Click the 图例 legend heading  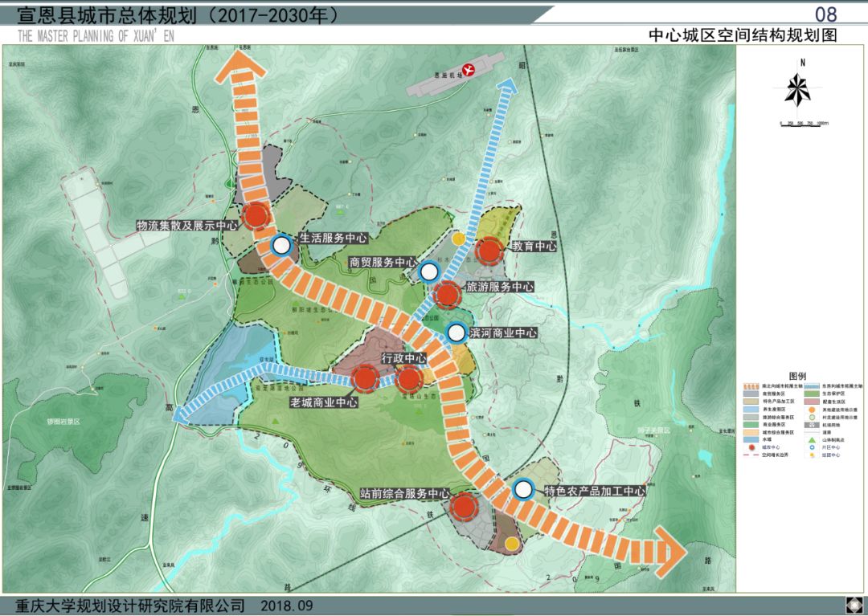pyautogui.click(x=798, y=376)
